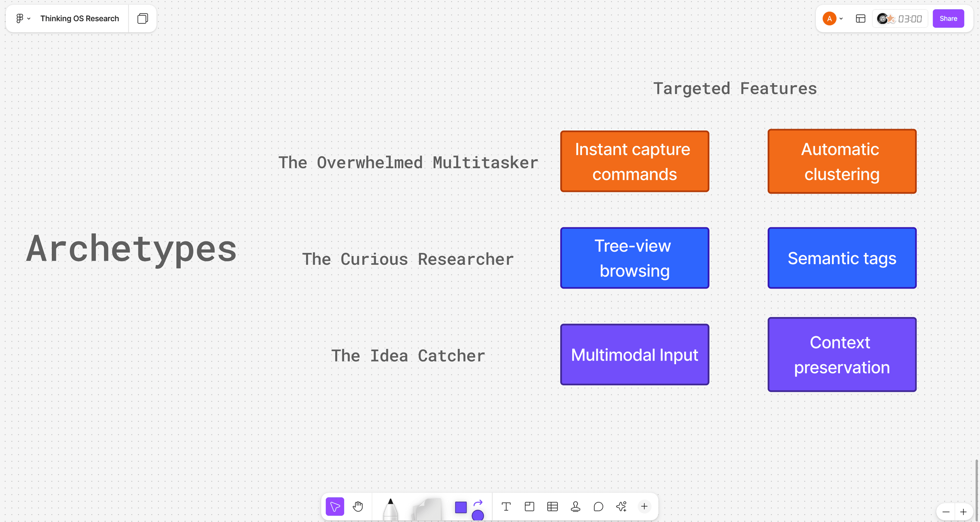The image size is (980, 522).
Task: Start the 03:00 timer
Action: tap(909, 19)
